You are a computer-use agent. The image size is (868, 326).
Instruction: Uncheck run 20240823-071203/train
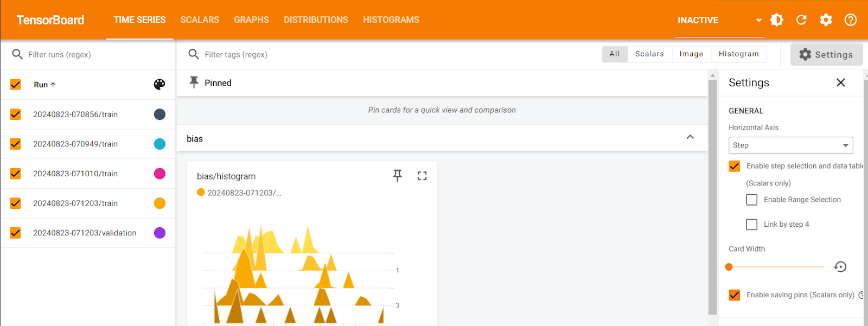coord(15,203)
